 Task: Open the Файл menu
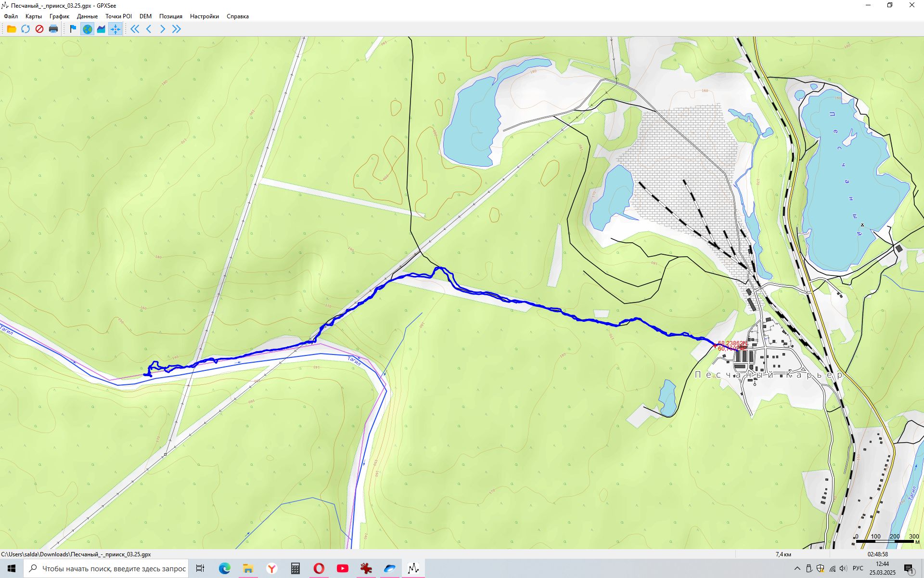[x=11, y=16]
